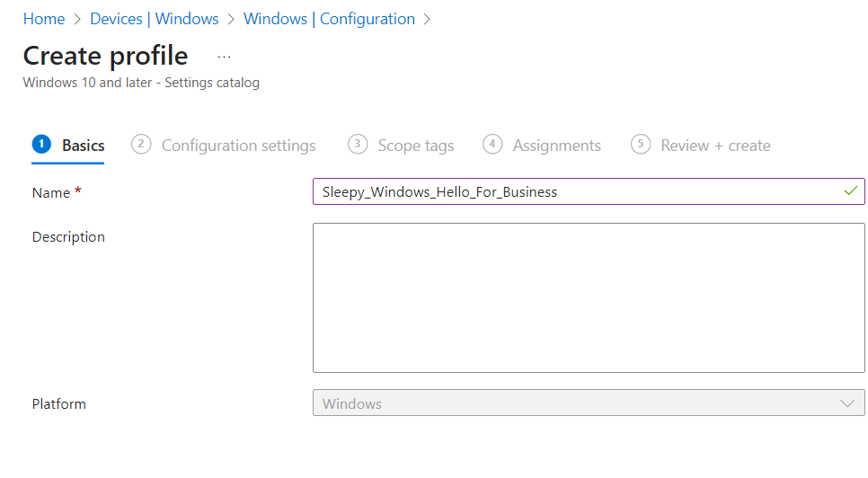Click the step 4 circle icon
The image size is (868, 478).
(x=492, y=144)
